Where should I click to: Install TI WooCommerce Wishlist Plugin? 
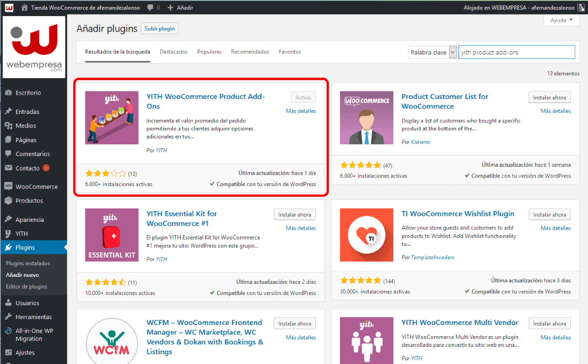(550, 214)
